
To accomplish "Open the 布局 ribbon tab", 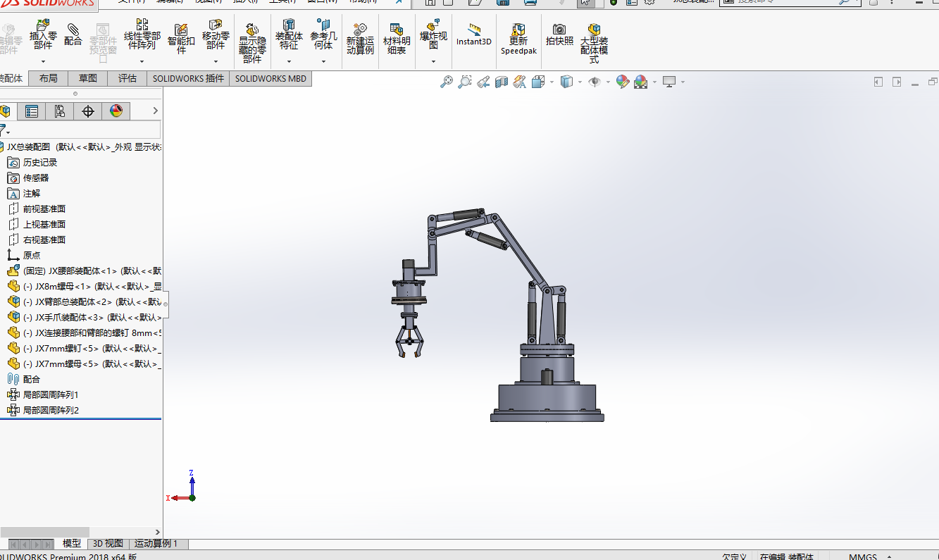I will 47,78.
